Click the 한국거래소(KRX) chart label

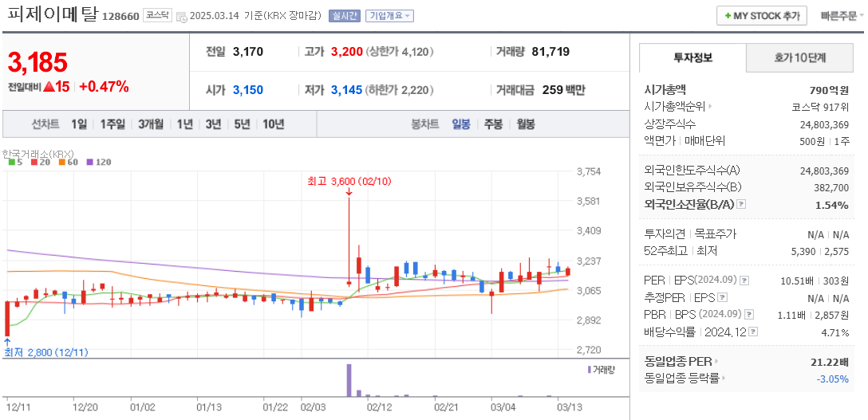point(38,153)
